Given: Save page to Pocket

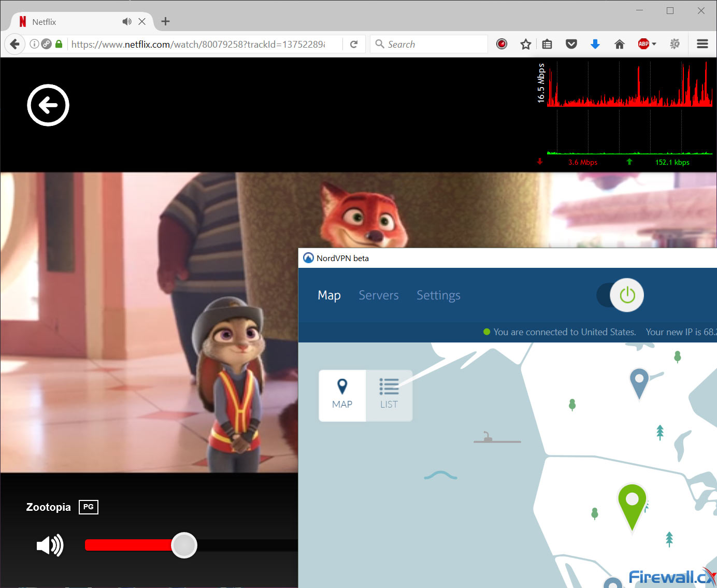Looking at the screenshot, I should (571, 44).
